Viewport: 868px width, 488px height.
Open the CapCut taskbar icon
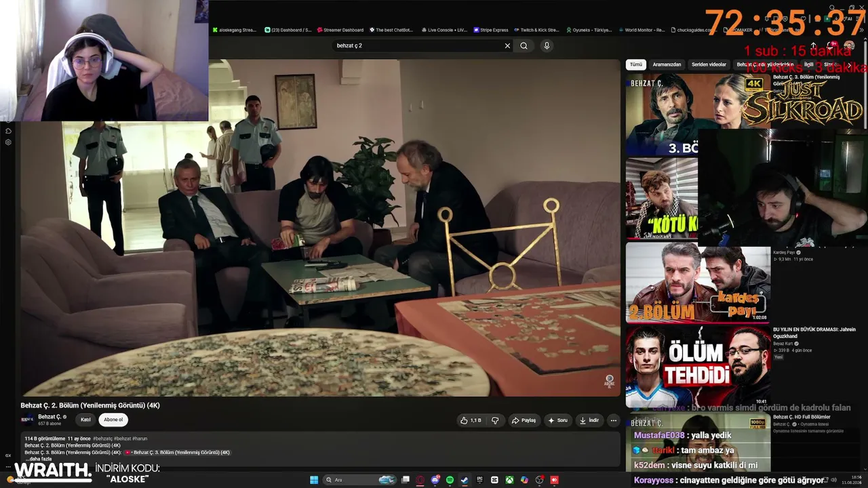coord(494,480)
